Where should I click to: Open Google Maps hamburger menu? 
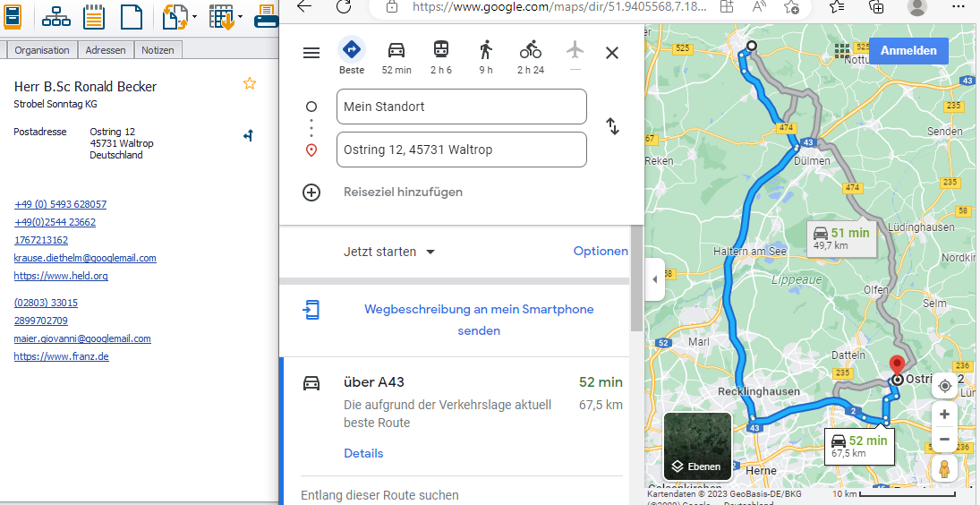(311, 53)
